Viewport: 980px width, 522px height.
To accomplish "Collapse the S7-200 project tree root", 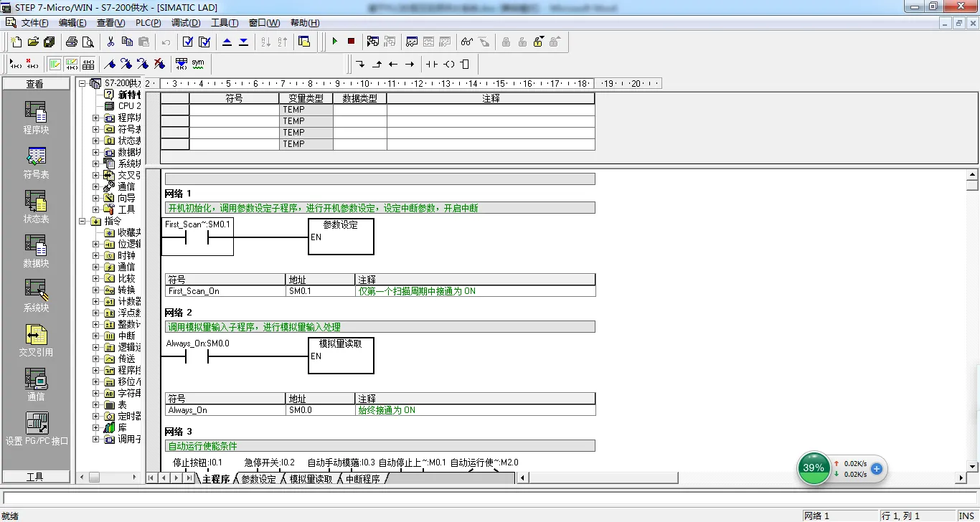I will [x=83, y=83].
